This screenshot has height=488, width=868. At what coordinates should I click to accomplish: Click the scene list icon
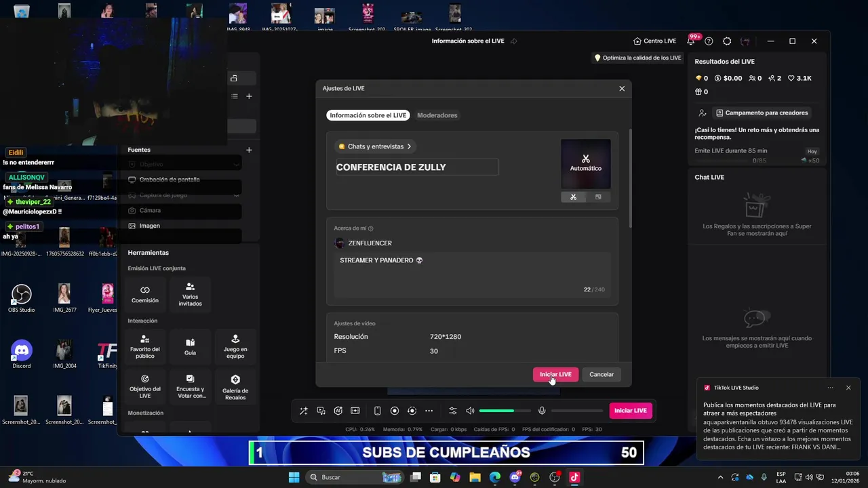point(235,96)
